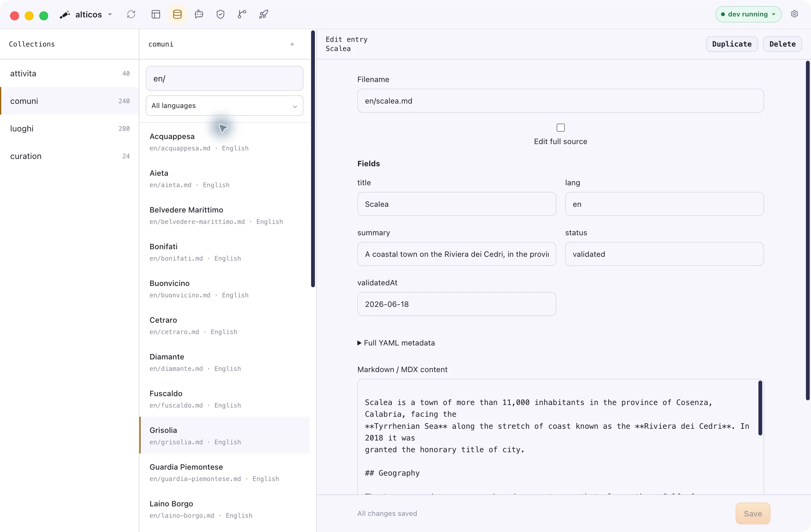Toggle Edit full source checkbox
Image resolution: width=811 pixels, height=532 pixels.
tap(560, 127)
